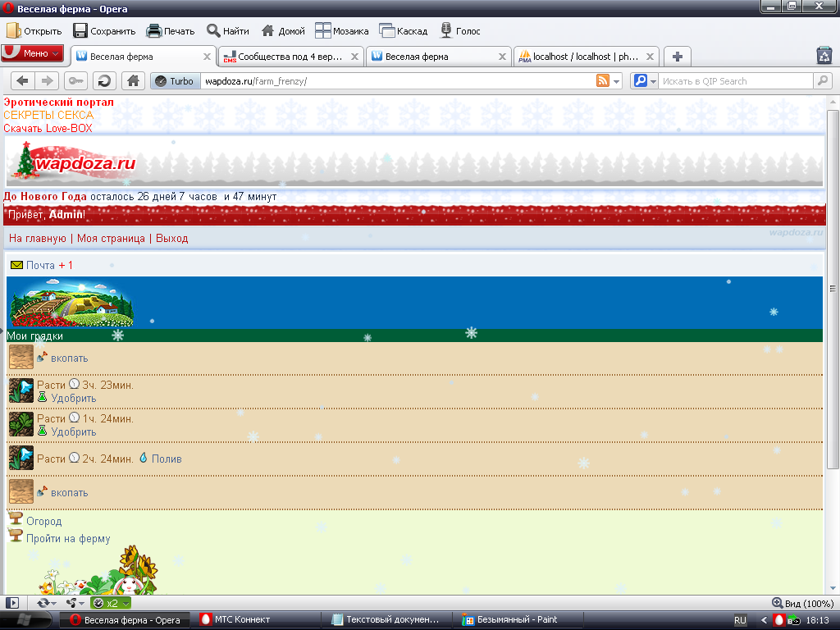Screen dimensions: 840x630
Task: Go to На главную link
Action: click(38, 239)
